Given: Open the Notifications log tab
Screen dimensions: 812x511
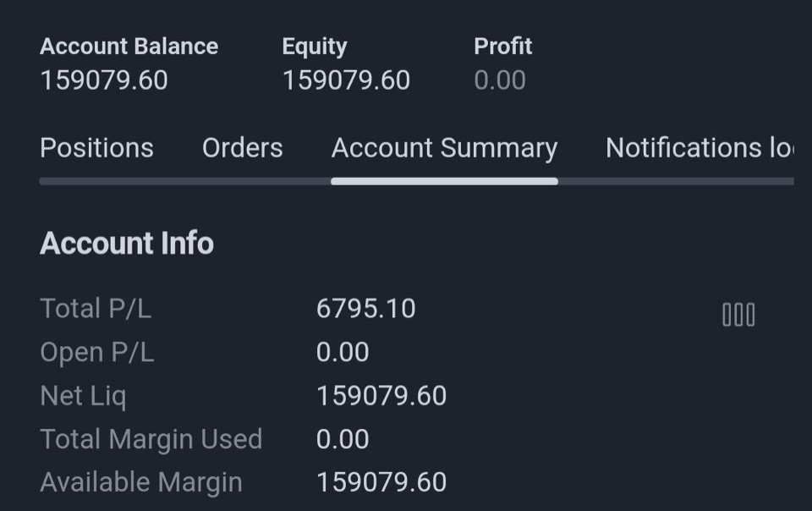Looking at the screenshot, I should (700, 148).
